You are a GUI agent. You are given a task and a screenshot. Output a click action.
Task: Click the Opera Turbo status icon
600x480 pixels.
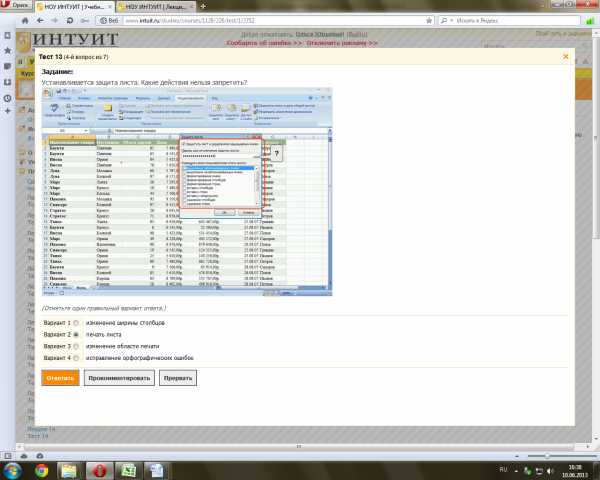click(x=40, y=456)
